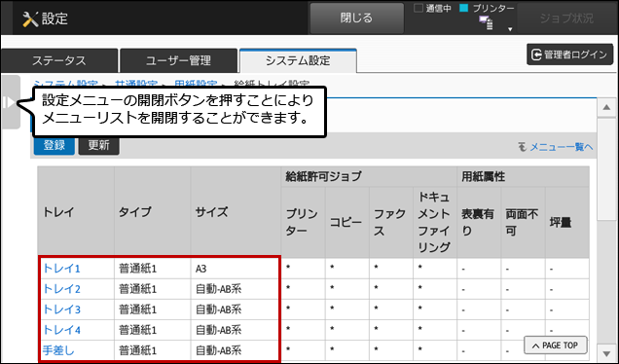The width and height of the screenshot is (619, 364).
Task: Click the 管理者ログイン button
Action: click(569, 55)
